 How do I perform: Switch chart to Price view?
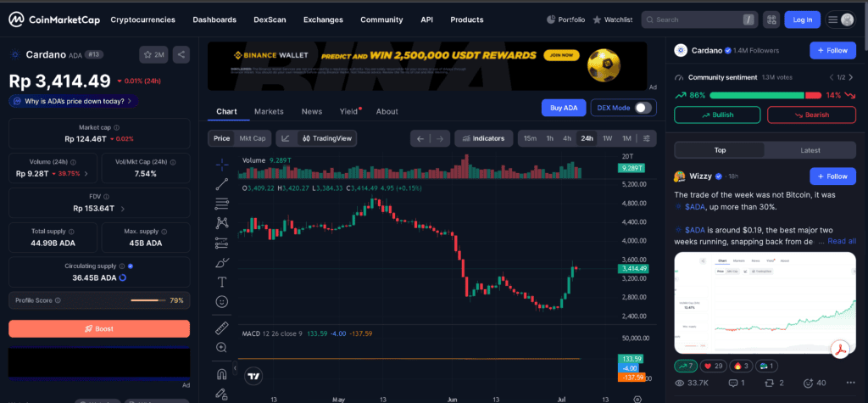(221, 138)
